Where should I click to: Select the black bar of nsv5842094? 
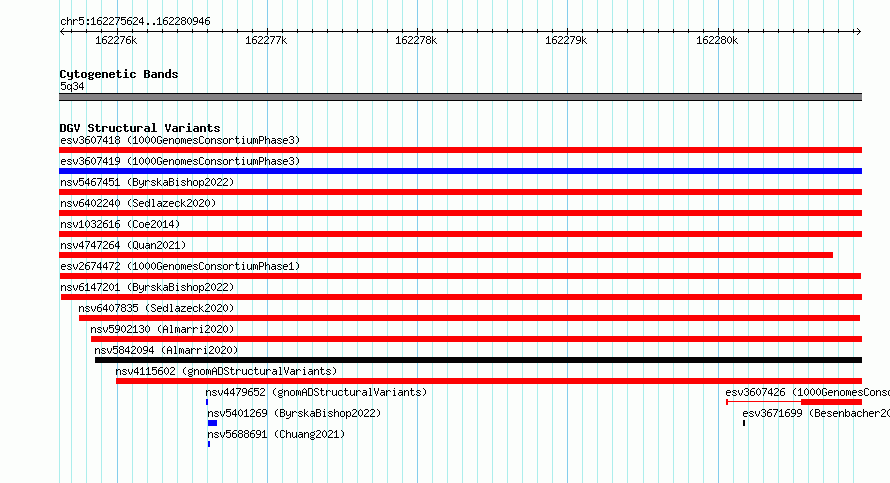(478, 360)
